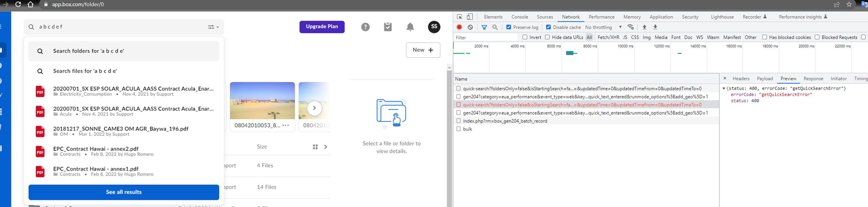Open EPC_Contract Hawai - annex1.pdf result

pyautogui.click(x=124, y=171)
